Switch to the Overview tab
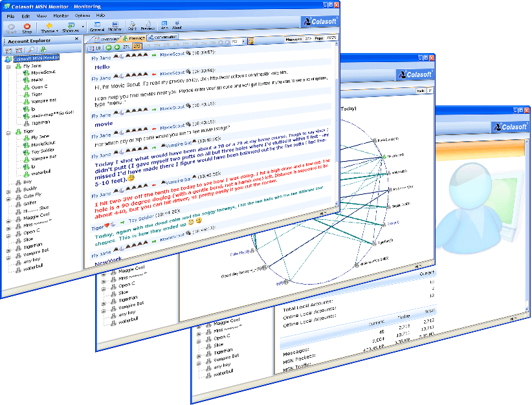Image resolution: width=532 pixels, height=405 pixels. click(107, 39)
